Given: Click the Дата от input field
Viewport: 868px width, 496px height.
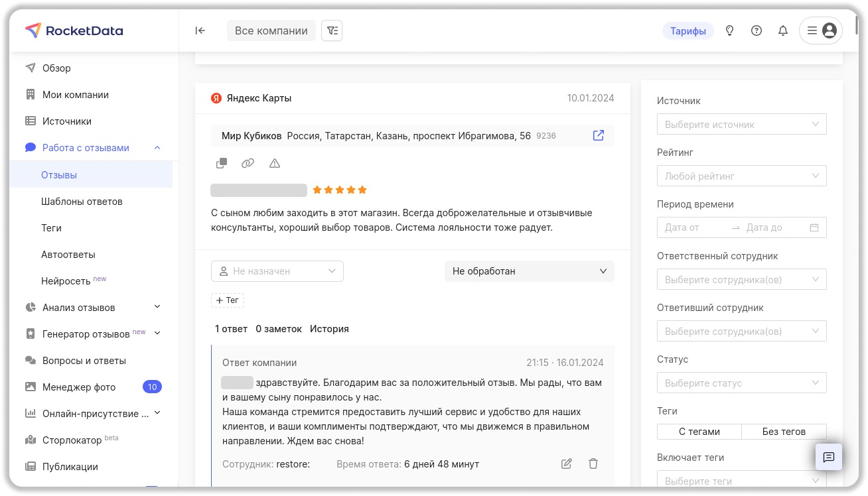Looking at the screenshot, I should point(693,227).
